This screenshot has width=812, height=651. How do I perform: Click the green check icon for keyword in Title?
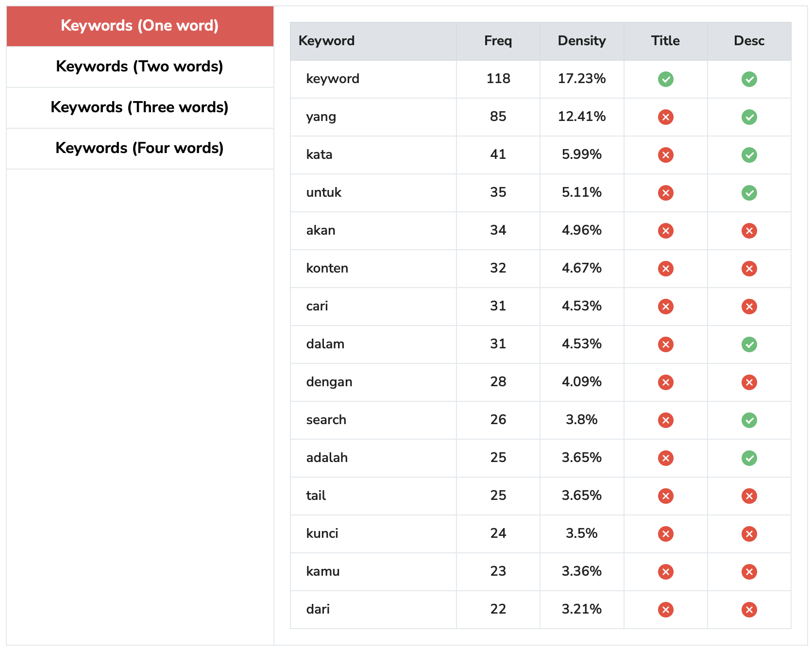click(x=665, y=79)
